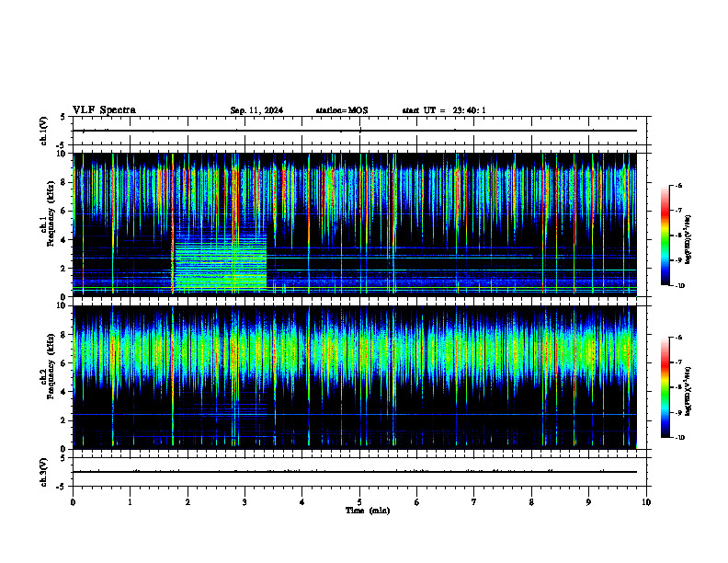Click the ch.2 "Frequency (kHz)" axis label
The height and width of the screenshot is (563, 728).
(51, 365)
